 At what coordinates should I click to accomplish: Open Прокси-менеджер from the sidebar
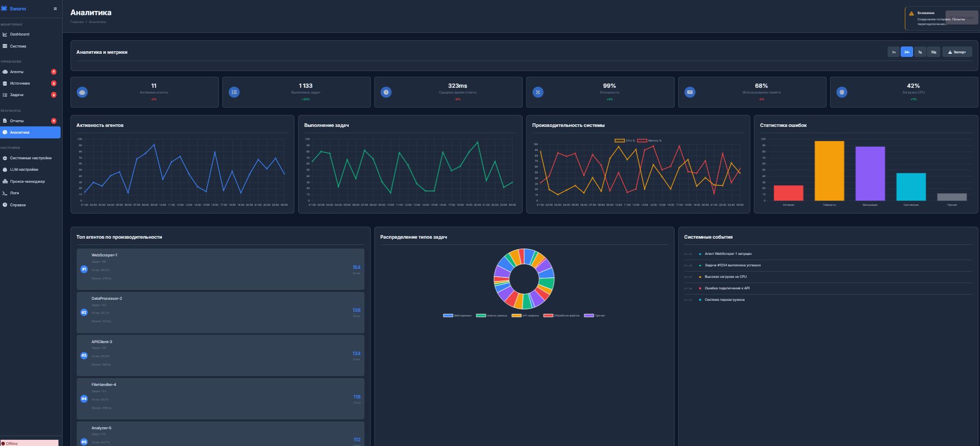(x=27, y=182)
